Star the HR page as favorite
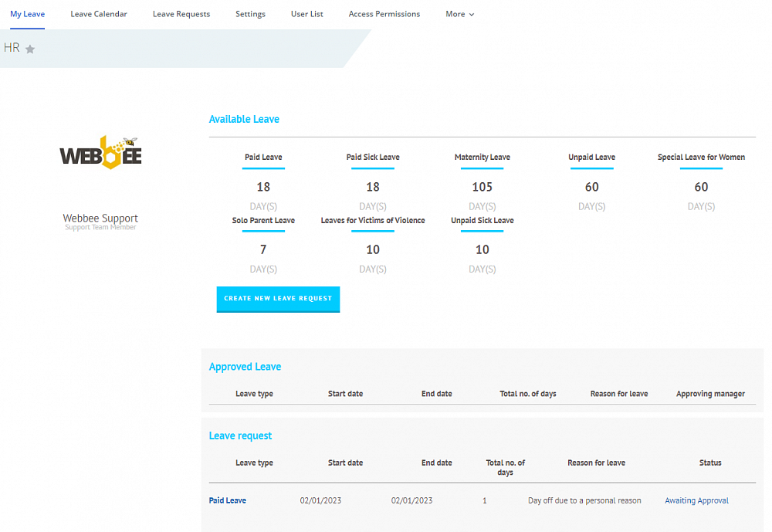Viewport: 772px width, 532px height. [x=29, y=48]
